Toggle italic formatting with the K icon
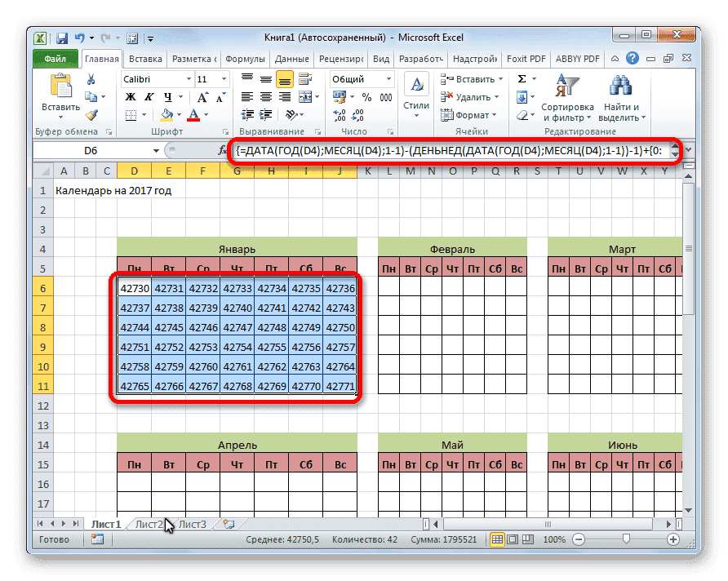Image resolution: width=728 pixels, height=581 pixels. tap(149, 97)
